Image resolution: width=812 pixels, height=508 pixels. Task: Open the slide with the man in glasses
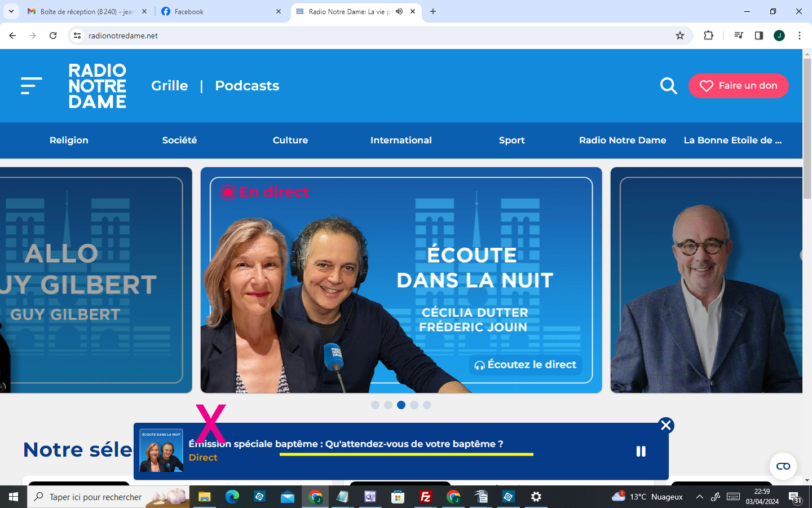[706, 280]
